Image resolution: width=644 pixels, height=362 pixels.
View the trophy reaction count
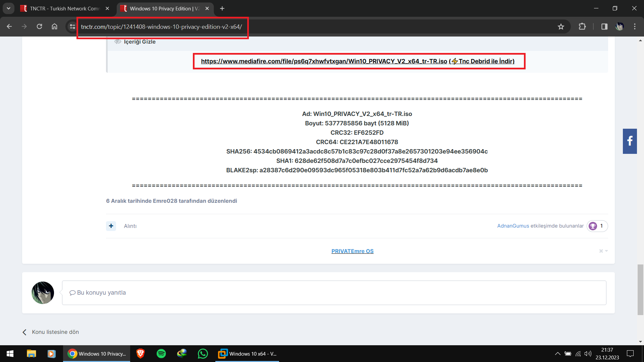coord(597,226)
